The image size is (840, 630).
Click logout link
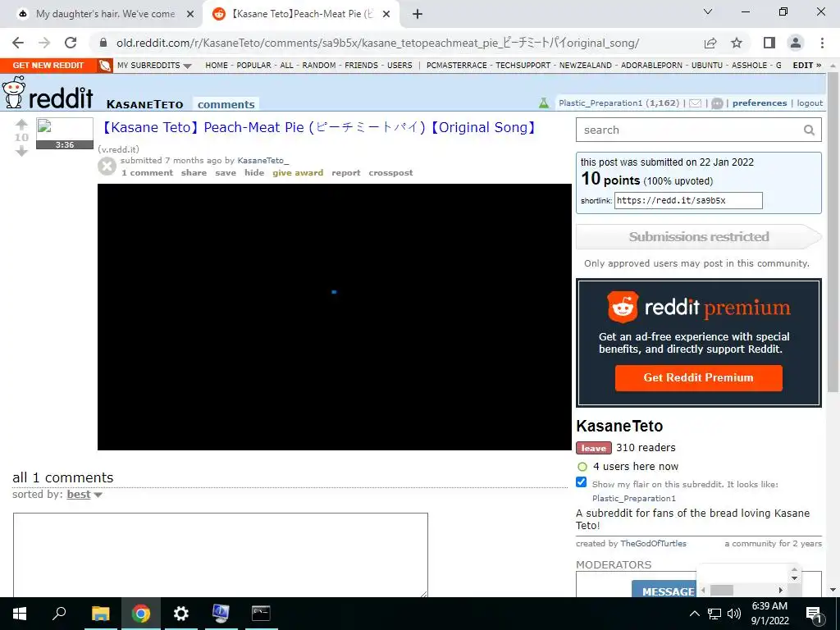tap(810, 103)
